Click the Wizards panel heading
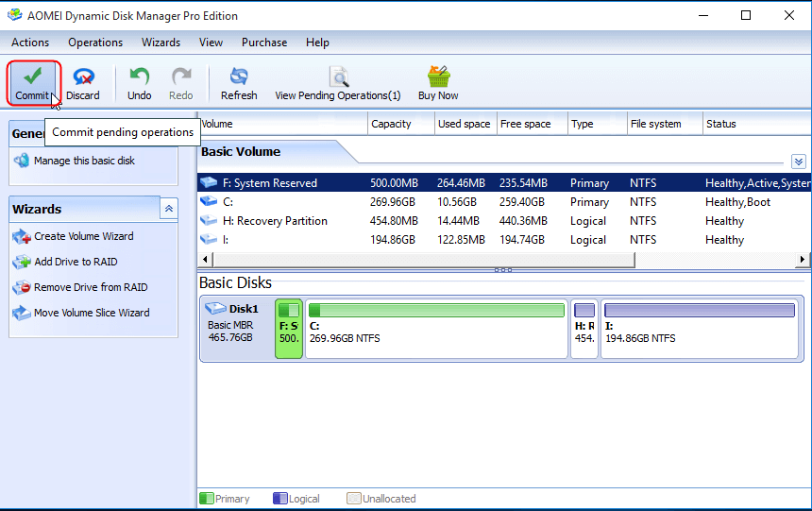 [37, 209]
